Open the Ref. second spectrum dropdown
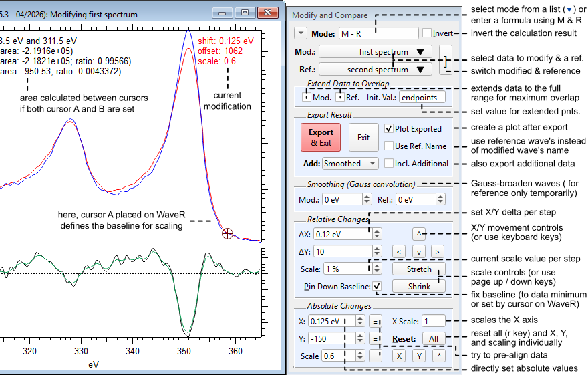Viewport: 588px width, 375px height. [375, 69]
